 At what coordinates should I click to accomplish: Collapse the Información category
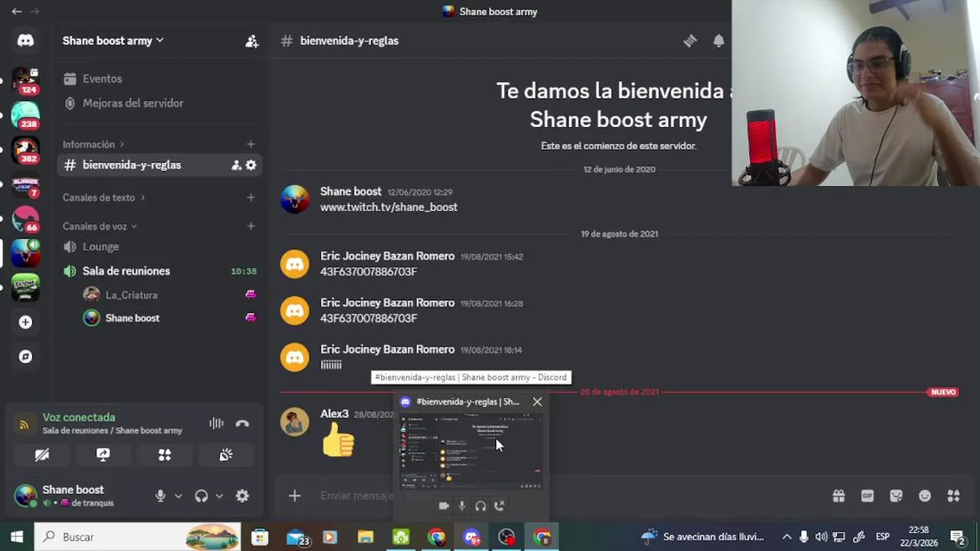[x=93, y=144]
